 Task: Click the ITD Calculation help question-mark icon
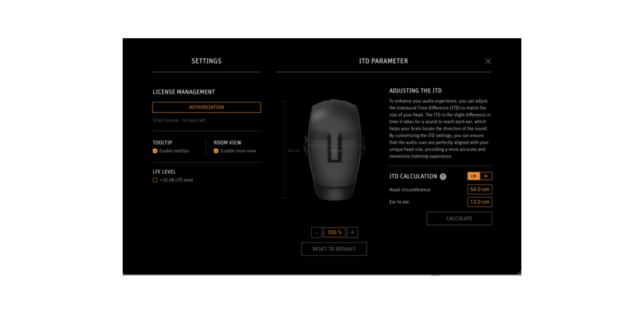[x=443, y=176]
